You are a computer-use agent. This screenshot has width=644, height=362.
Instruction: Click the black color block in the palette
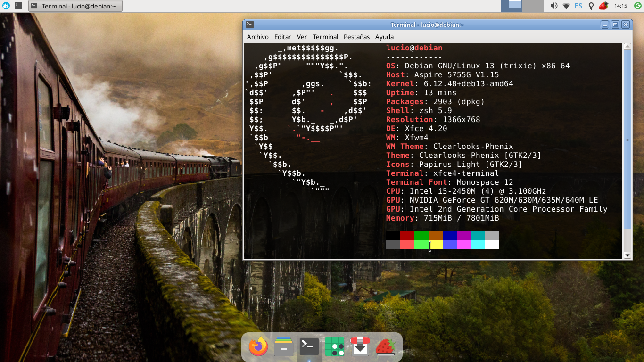(x=393, y=236)
